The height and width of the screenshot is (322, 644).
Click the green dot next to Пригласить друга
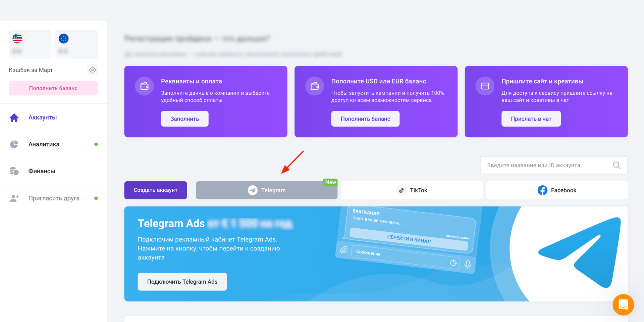(x=96, y=198)
